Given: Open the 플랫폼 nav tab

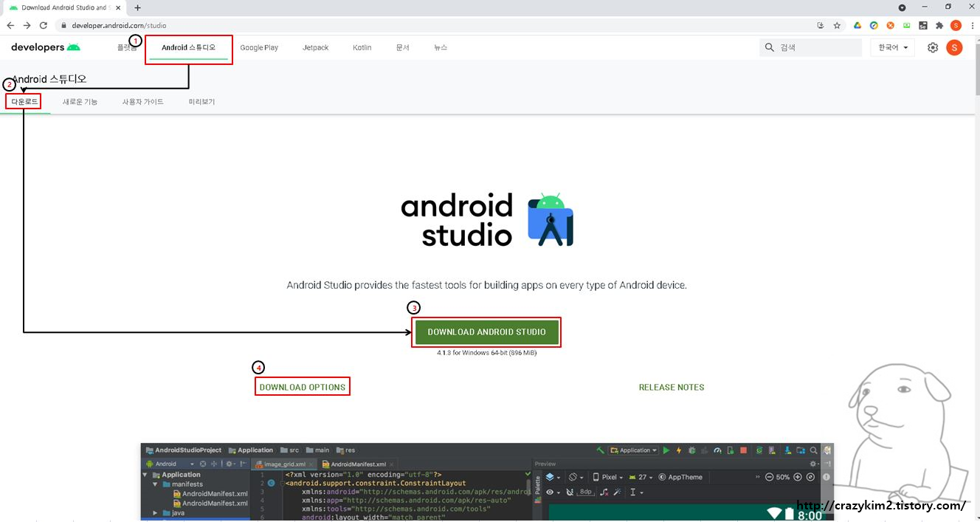Looking at the screenshot, I should click(x=127, y=47).
